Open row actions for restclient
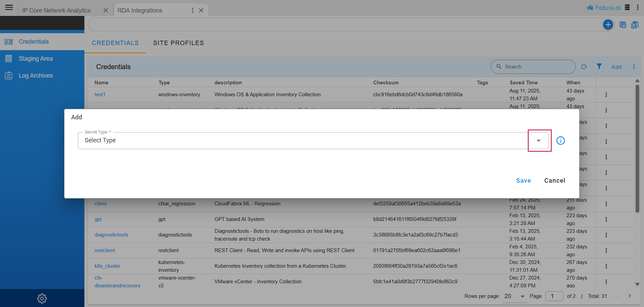This screenshot has height=307, width=644. tap(606, 251)
